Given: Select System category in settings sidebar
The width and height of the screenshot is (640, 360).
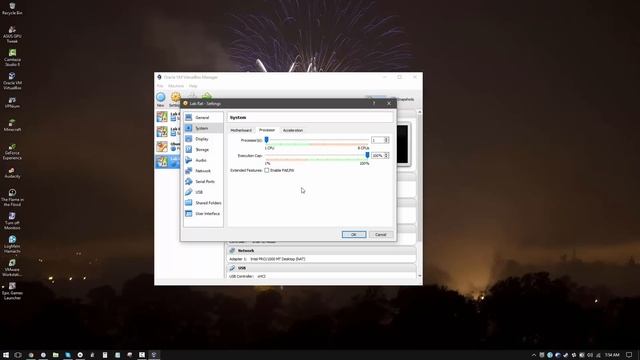Looking at the screenshot, I should (203, 128).
